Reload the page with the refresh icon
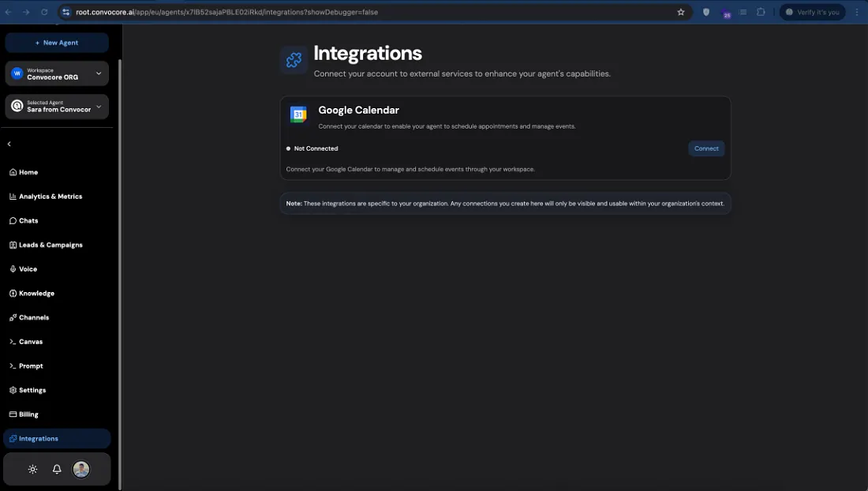Image resolution: width=868 pixels, height=491 pixels. click(44, 12)
